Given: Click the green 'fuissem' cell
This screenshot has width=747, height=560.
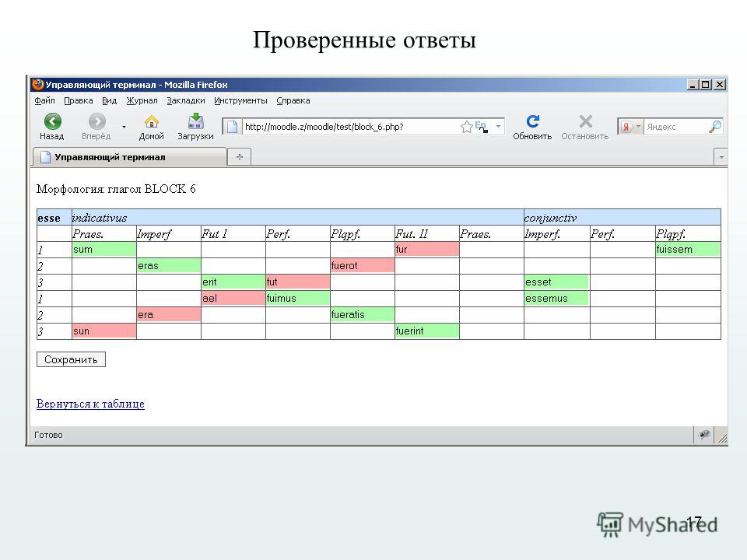Looking at the screenshot, I should point(688,250).
